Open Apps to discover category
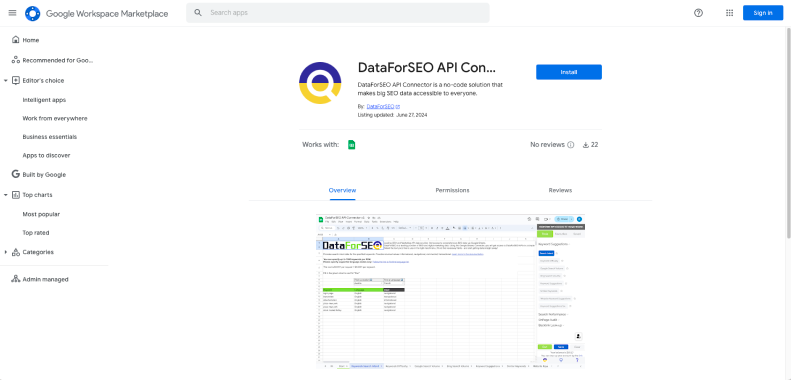The height and width of the screenshot is (380, 791). pyautogui.click(x=46, y=155)
